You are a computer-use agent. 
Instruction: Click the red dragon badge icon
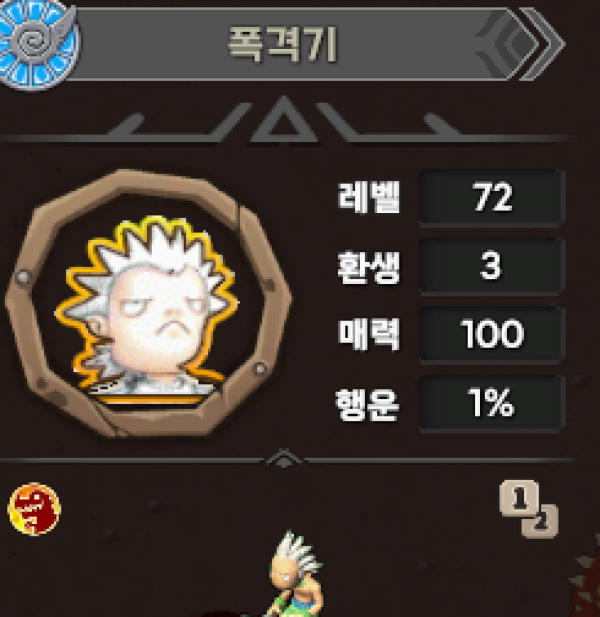click(x=34, y=509)
